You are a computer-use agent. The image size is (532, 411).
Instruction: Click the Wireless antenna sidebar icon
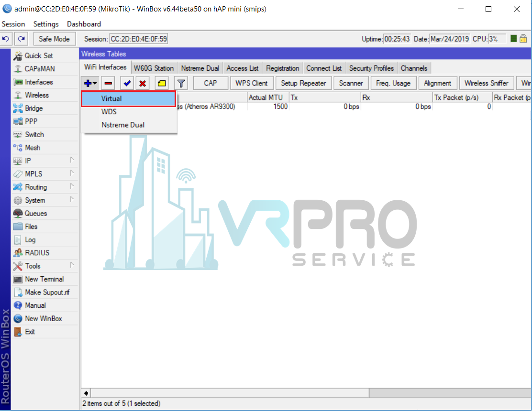point(18,95)
